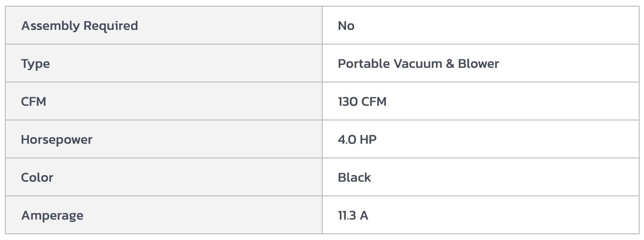Select the "No" value for Assembly Required
Viewport: 644px width, 240px height.
[x=346, y=26]
